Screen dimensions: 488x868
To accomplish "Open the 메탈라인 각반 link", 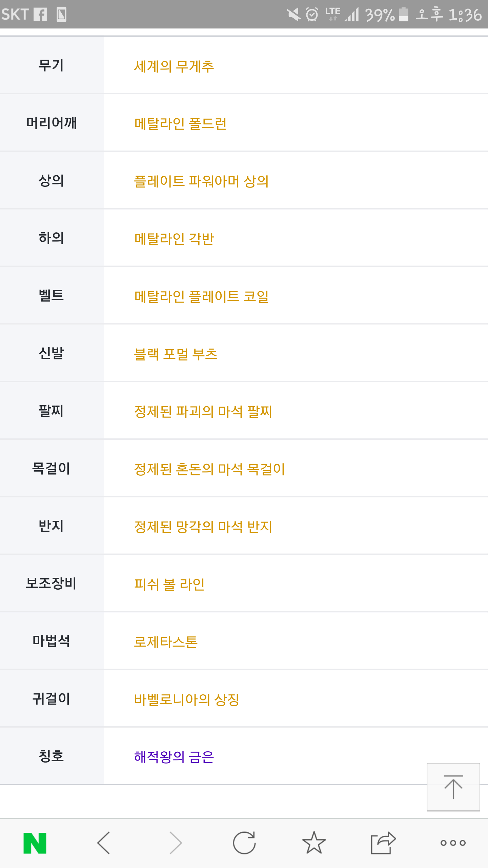I will [174, 239].
